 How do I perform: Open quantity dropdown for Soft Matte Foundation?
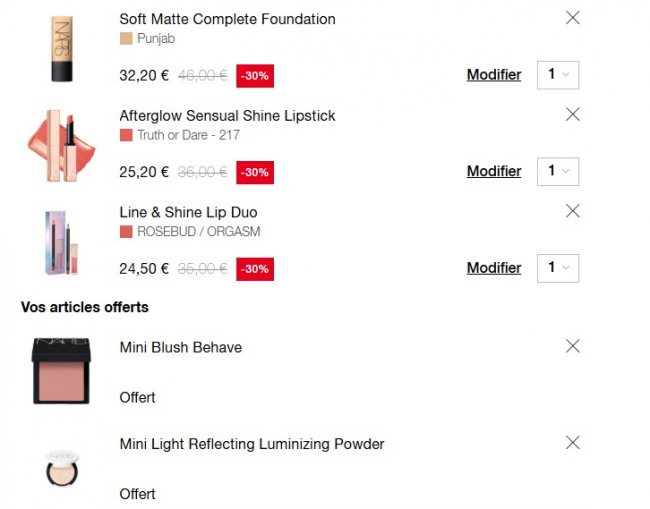(558, 75)
